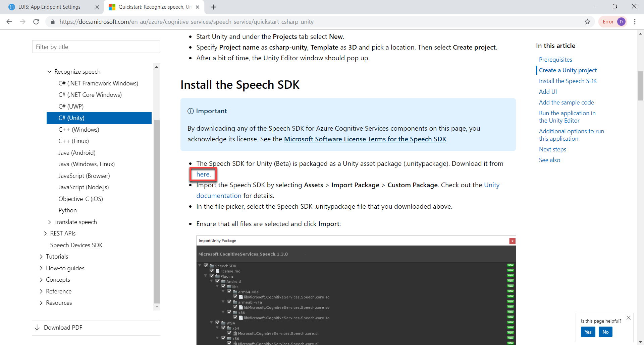Open C# (.NET Core Windows) quickstart
This screenshot has width=644, height=345.
click(x=90, y=95)
